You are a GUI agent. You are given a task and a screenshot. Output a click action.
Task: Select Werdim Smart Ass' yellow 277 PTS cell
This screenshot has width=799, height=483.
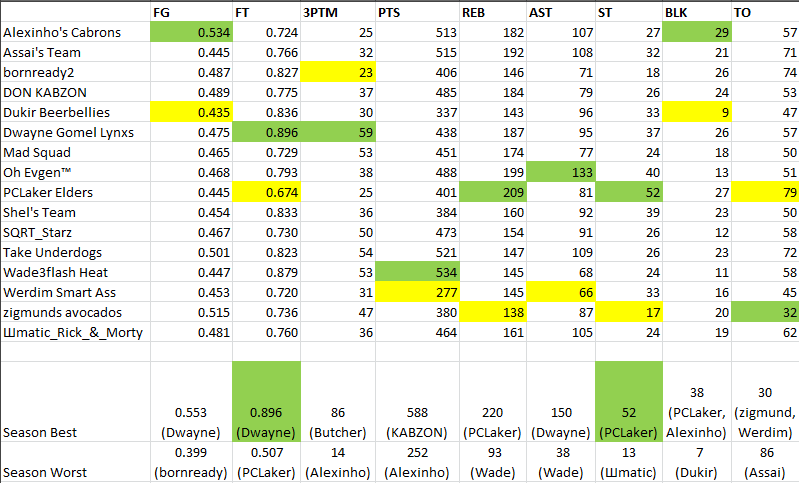pyautogui.click(x=416, y=292)
